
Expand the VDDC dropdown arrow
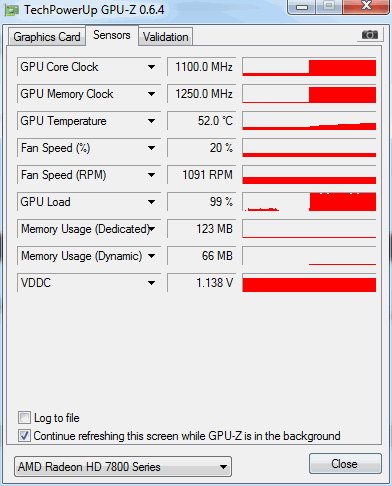coord(151,283)
